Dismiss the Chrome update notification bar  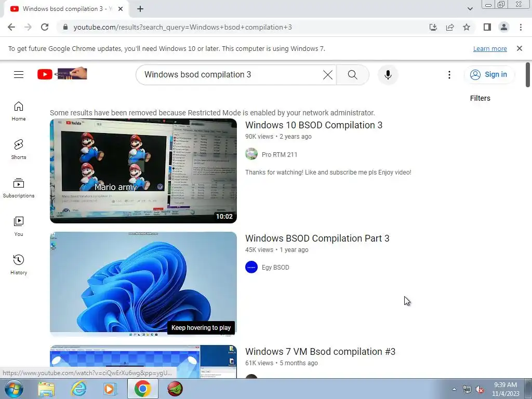click(520, 48)
